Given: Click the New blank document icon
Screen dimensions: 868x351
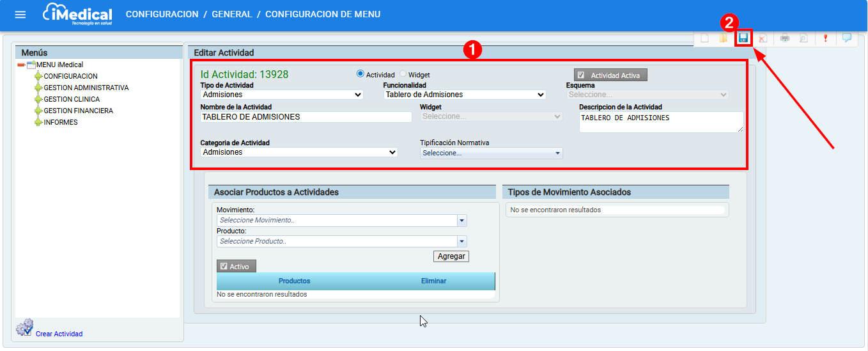Looking at the screenshot, I should coord(704,38).
